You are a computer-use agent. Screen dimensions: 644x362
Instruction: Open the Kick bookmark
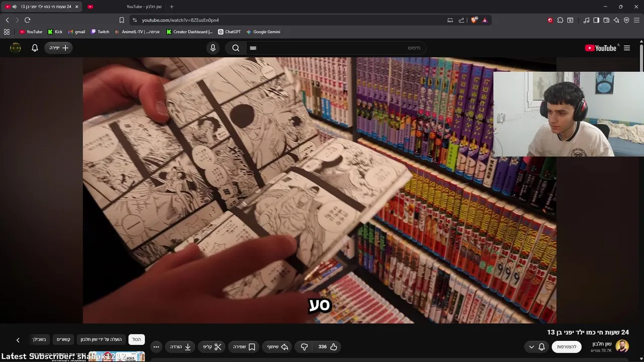[x=55, y=32]
